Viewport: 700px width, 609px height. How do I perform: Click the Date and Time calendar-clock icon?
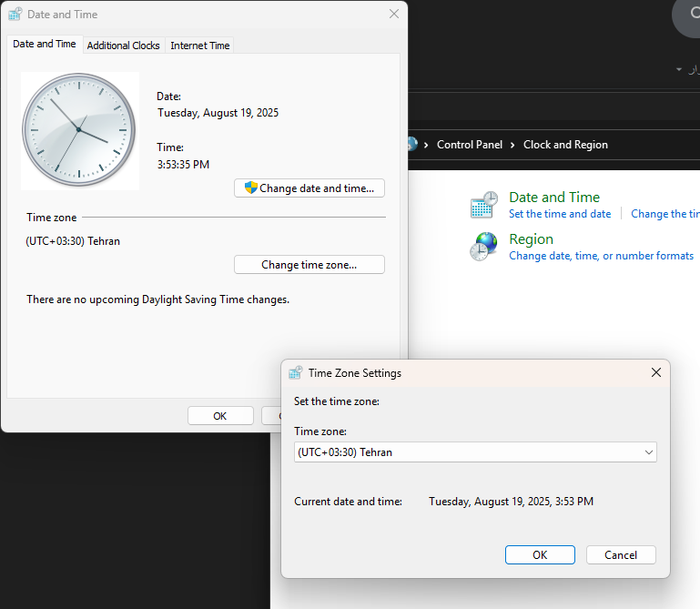483,205
